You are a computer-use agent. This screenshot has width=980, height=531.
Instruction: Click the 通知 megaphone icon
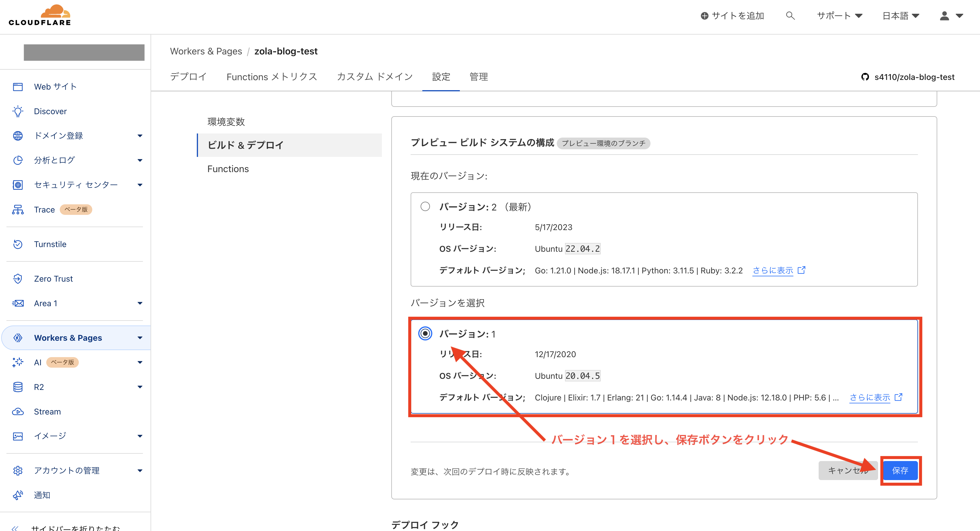pos(18,495)
